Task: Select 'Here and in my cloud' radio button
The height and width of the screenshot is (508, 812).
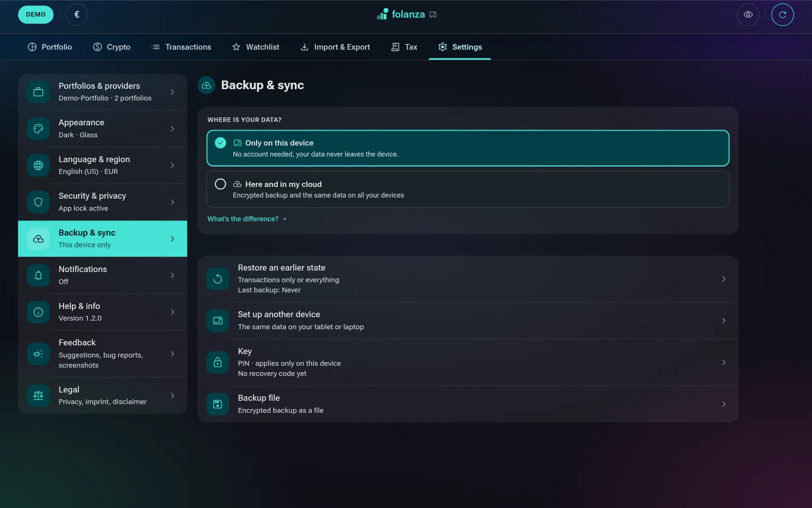Action: click(x=221, y=184)
